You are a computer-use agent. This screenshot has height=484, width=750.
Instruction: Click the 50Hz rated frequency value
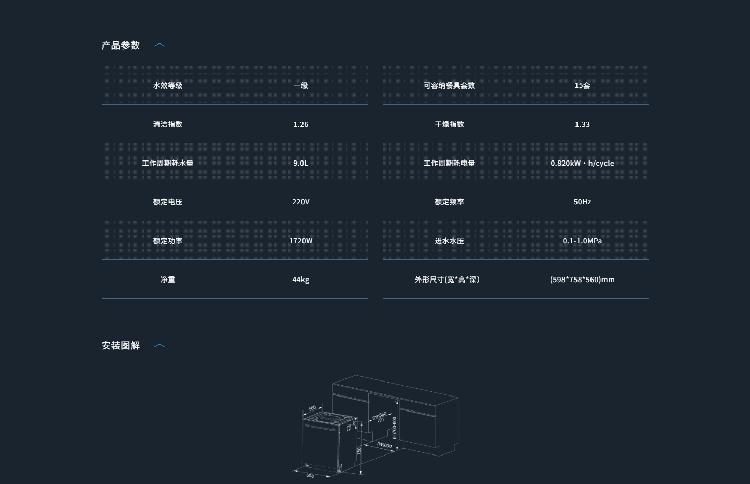(582, 202)
